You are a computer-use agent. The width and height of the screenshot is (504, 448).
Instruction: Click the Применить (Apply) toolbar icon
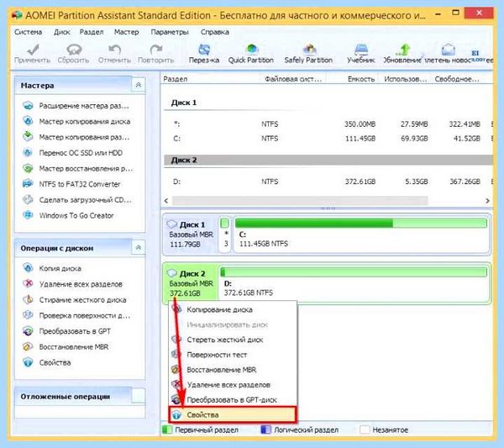coord(33,54)
